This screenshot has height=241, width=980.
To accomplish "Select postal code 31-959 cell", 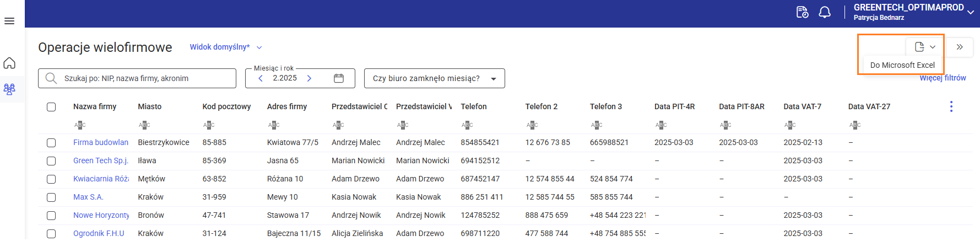I will tap(214, 197).
